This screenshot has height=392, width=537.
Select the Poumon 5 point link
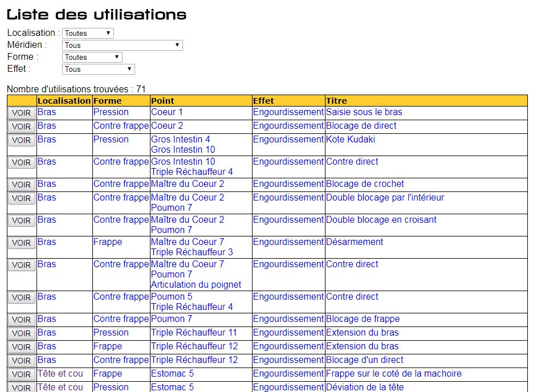(x=172, y=297)
